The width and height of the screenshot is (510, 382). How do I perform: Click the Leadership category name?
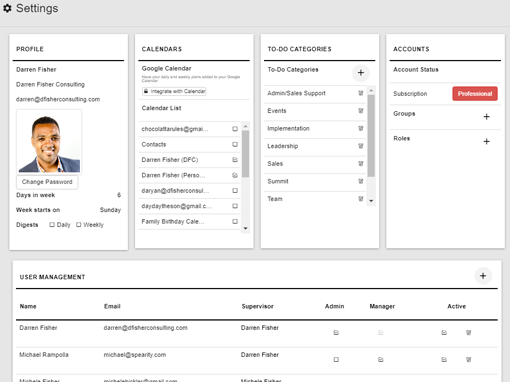[283, 146]
